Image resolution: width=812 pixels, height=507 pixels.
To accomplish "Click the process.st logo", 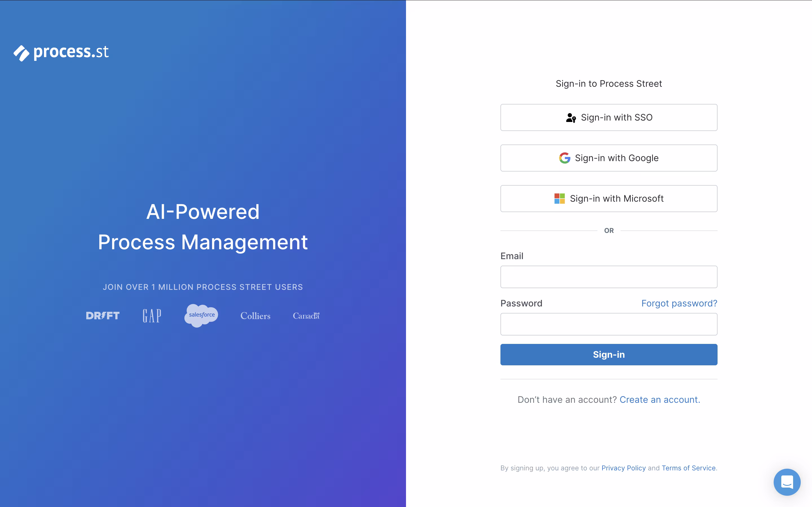I will pyautogui.click(x=61, y=53).
